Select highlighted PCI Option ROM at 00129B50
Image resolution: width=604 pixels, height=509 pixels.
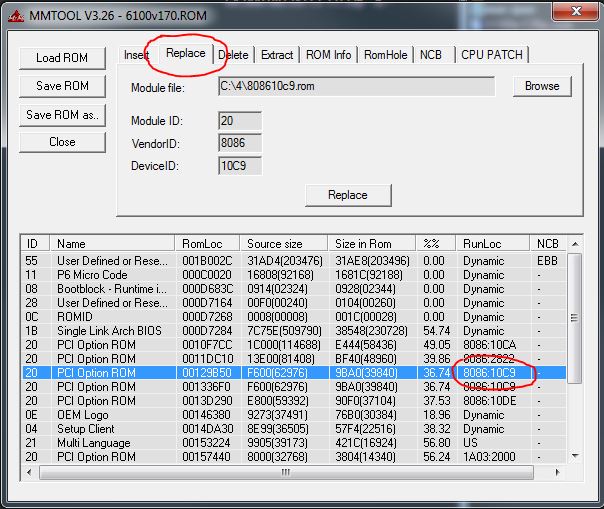click(294, 373)
